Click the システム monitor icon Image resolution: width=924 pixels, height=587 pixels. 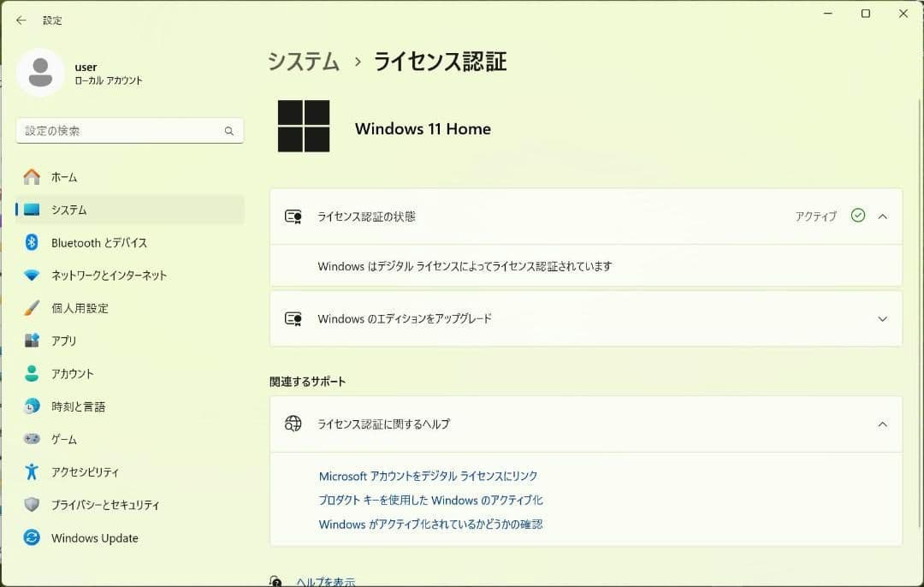(x=32, y=210)
